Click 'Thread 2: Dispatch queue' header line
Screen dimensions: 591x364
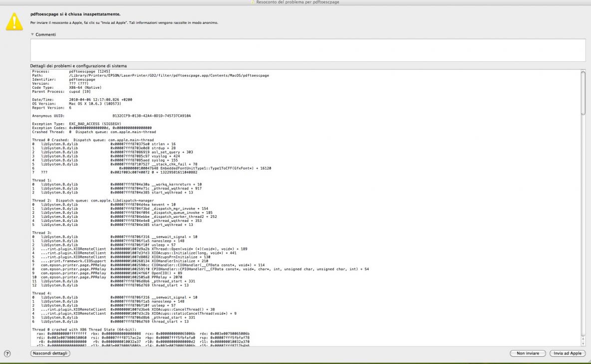click(x=93, y=200)
